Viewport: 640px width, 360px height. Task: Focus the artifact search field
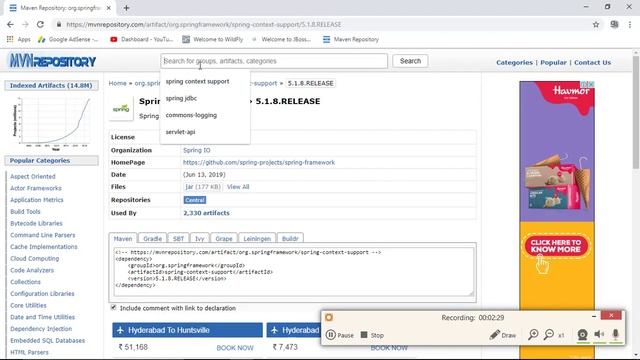[x=274, y=61]
